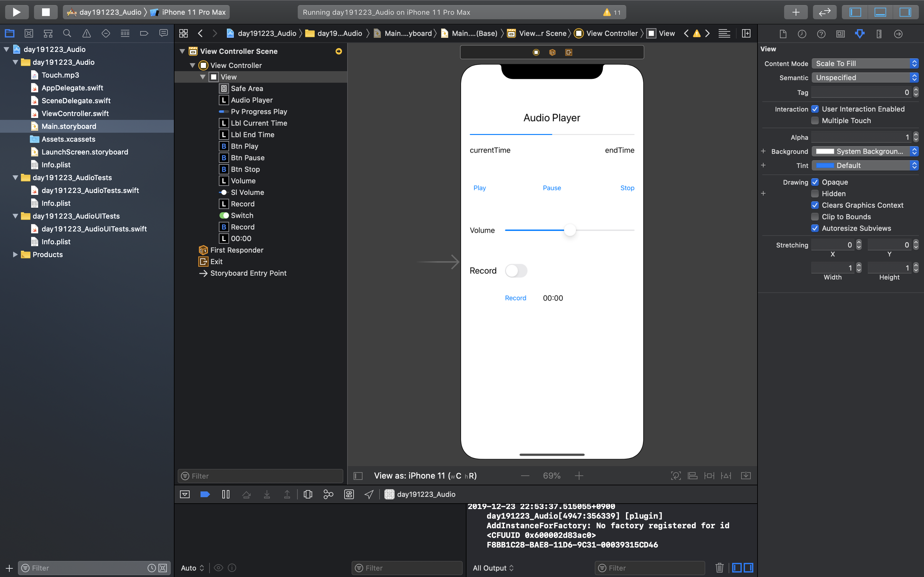Open the Issue navigator warning icon
The height and width of the screenshot is (577, 924).
[x=87, y=34]
